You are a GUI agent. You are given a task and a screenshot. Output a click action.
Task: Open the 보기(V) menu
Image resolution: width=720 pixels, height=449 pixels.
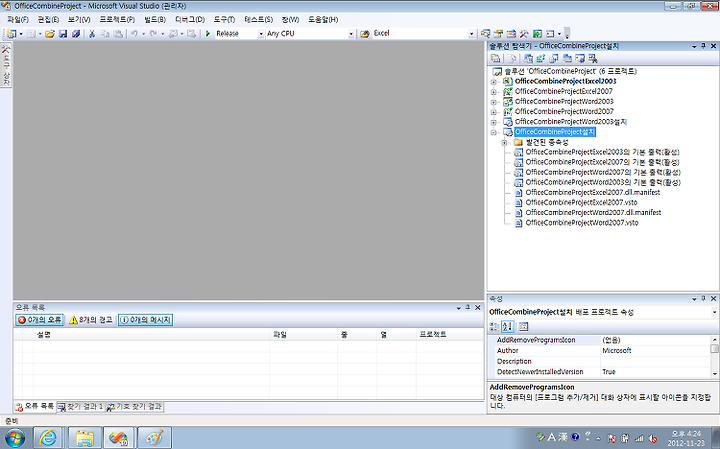pyautogui.click(x=79, y=19)
